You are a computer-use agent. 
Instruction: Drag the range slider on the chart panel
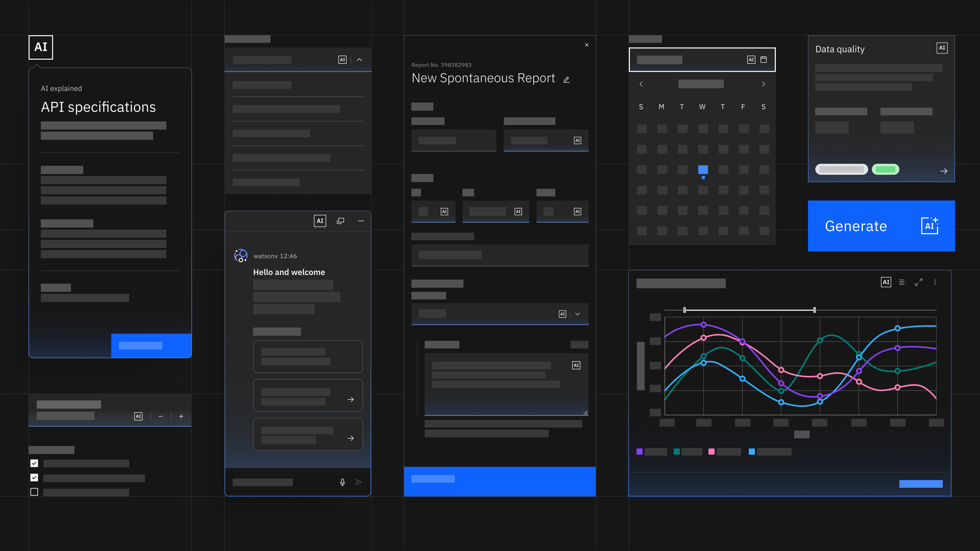(x=749, y=309)
